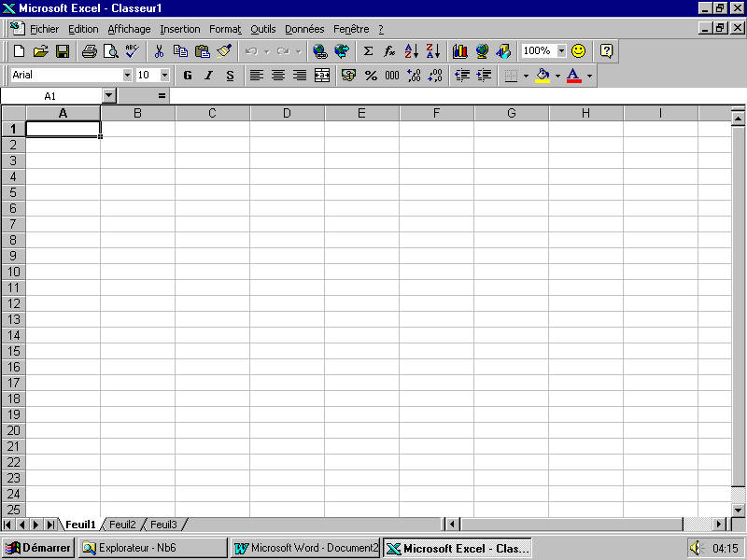The height and width of the screenshot is (560, 747).
Task: Toggle left text alignment
Action: [257, 76]
